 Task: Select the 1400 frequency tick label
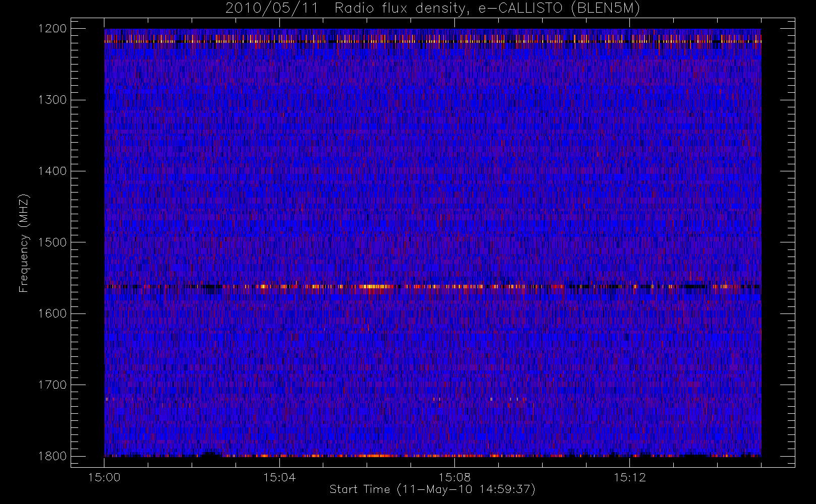coord(52,171)
